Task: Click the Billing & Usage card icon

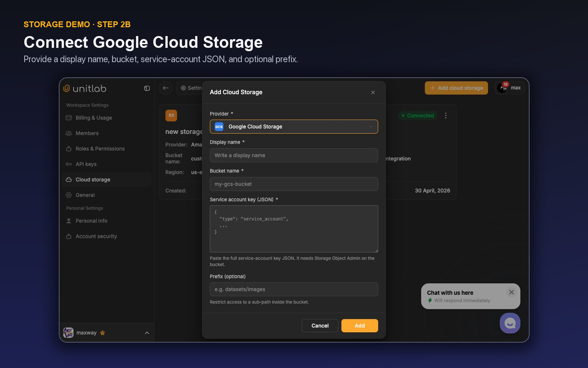Action: point(69,118)
